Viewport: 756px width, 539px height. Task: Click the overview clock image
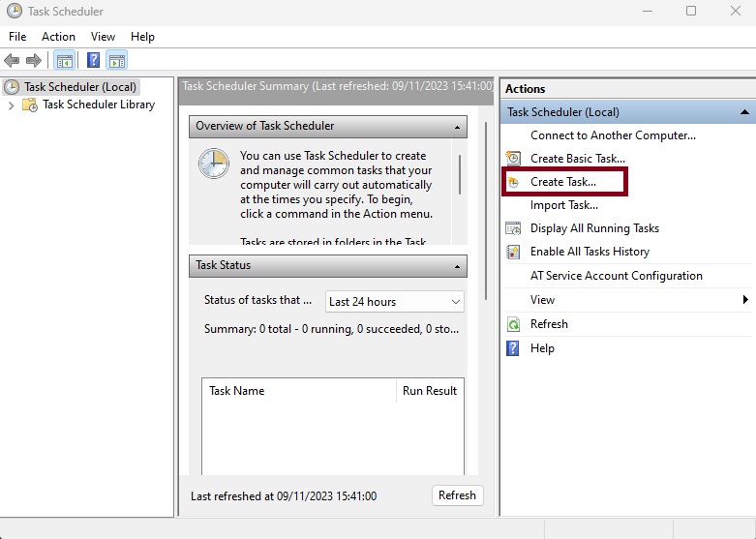pos(214,164)
